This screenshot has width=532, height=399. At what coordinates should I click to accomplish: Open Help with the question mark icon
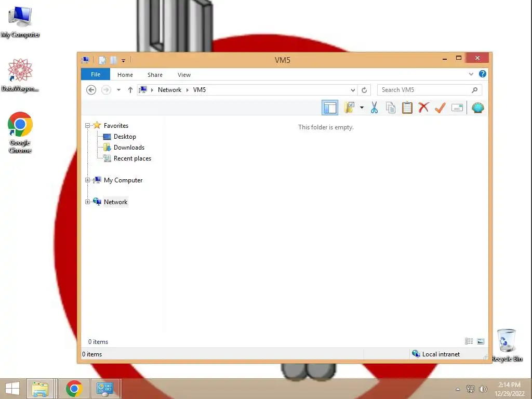(x=482, y=74)
